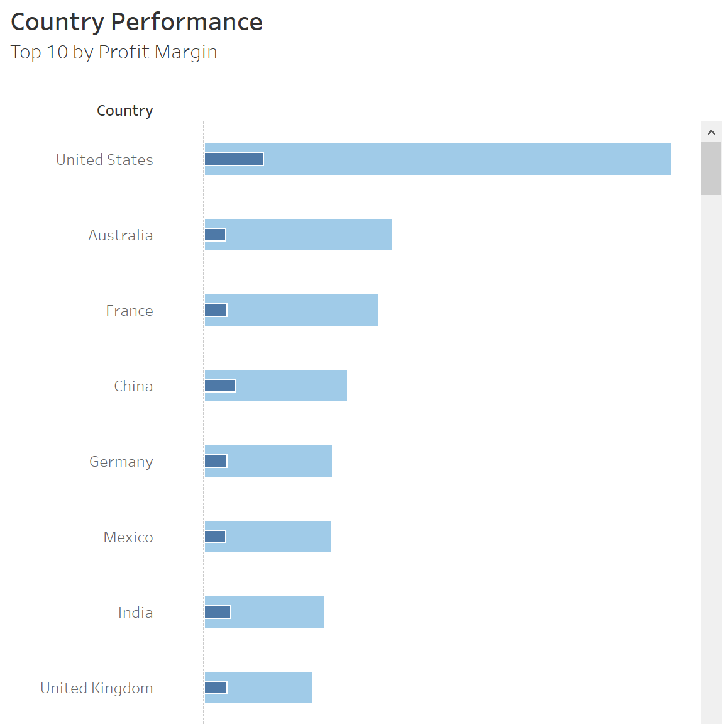Screen dimensions: 728x724
Task: Click the Australia country label
Action: pos(121,235)
